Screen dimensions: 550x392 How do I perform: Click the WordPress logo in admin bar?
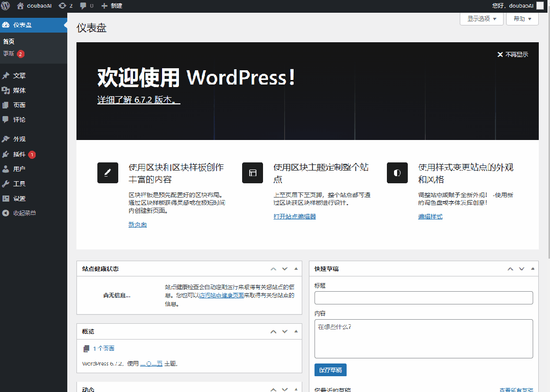[x=6, y=6]
